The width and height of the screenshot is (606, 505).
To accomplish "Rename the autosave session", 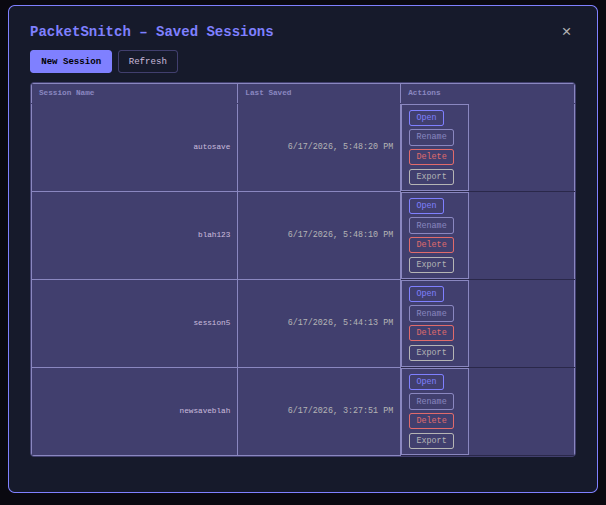I will point(431,137).
